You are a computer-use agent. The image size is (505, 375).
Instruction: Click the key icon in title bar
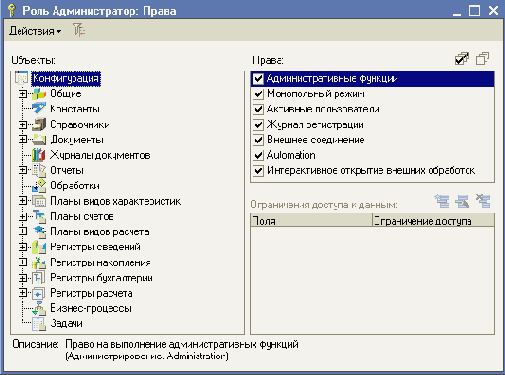click(12, 10)
